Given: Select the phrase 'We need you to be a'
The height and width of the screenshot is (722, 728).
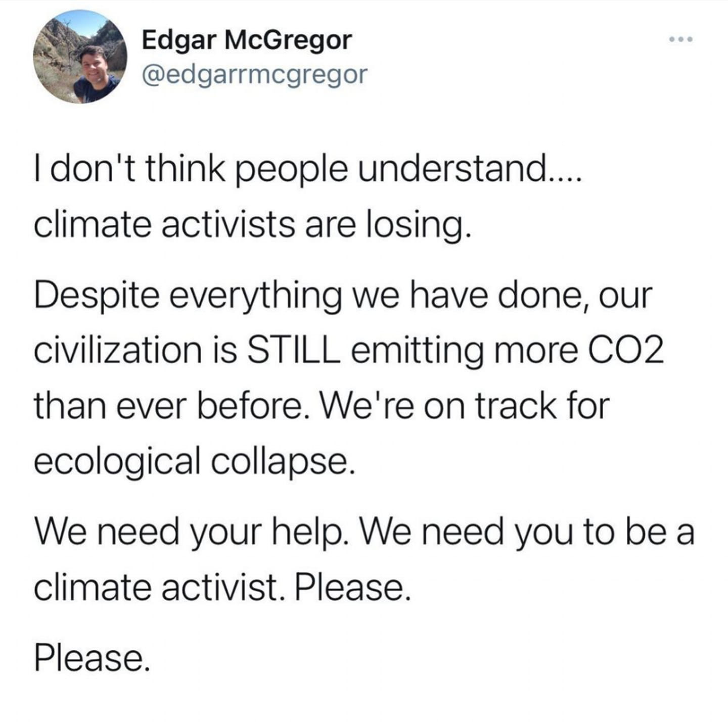Looking at the screenshot, I should [x=527, y=533].
